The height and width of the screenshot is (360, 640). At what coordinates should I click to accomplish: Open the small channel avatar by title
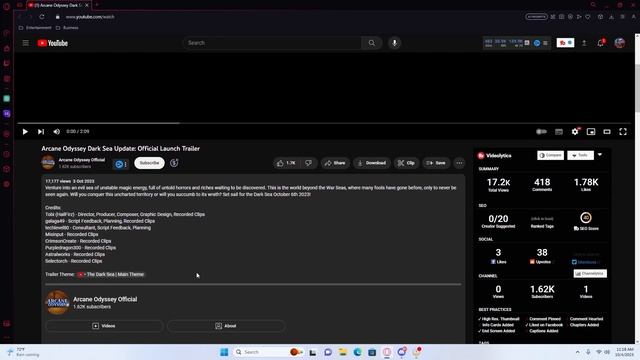click(x=48, y=162)
